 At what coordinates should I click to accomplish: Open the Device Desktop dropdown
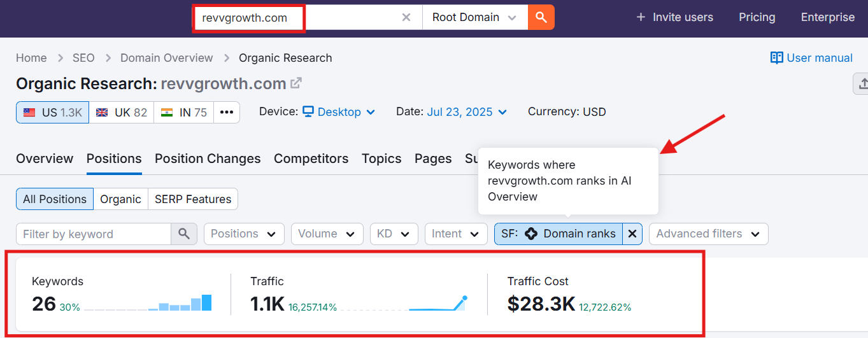click(339, 112)
